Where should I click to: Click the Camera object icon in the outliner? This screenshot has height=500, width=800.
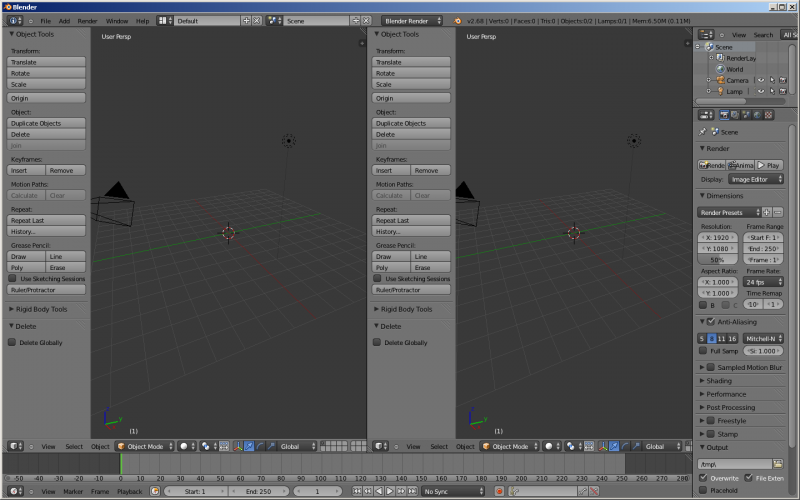pos(719,80)
